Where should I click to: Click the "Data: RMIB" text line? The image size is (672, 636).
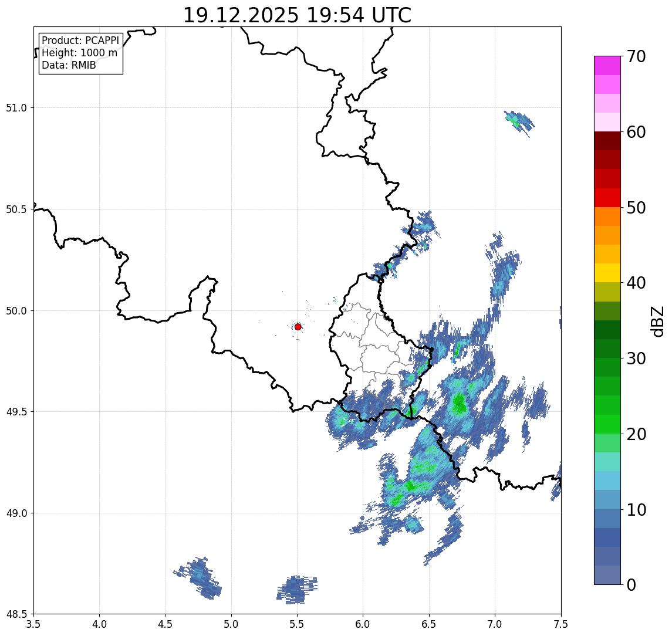(69, 65)
